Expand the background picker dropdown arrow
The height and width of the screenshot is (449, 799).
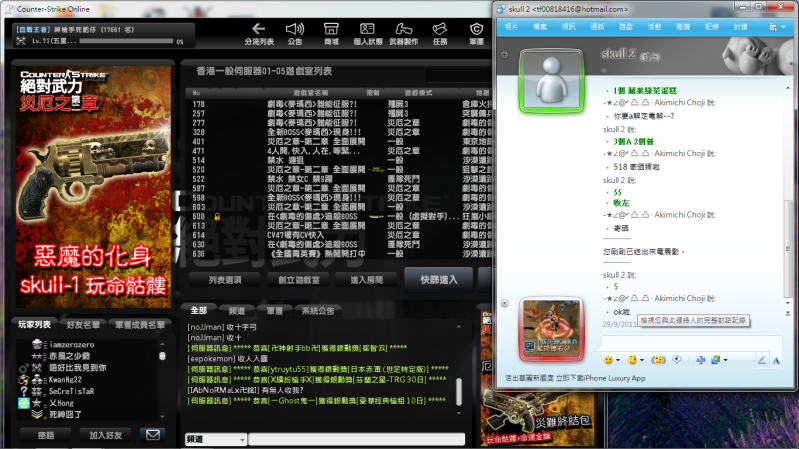click(725, 360)
